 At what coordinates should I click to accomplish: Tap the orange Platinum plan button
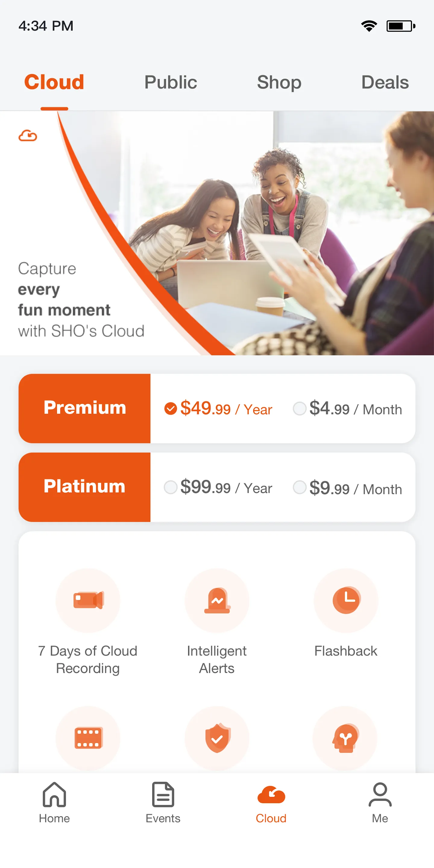(x=85, y=487)
